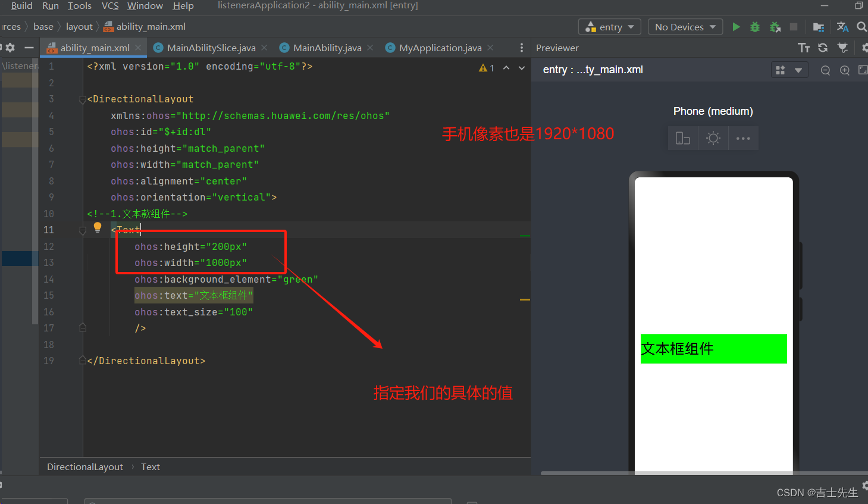This screenshot has height=504, width=868.
Task: Open the VCS menu
Action: click(110, 5)
